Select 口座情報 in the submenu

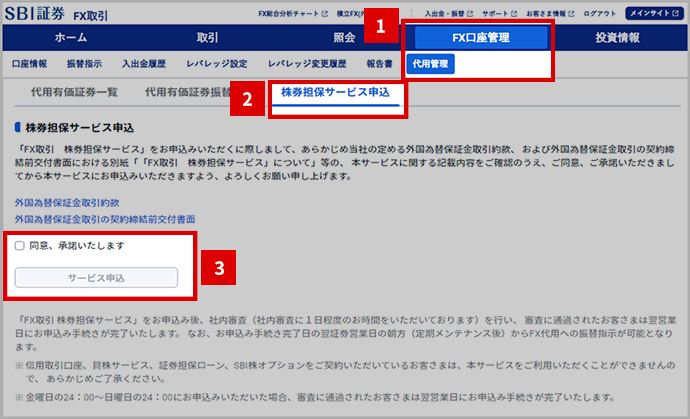[29, 64]
